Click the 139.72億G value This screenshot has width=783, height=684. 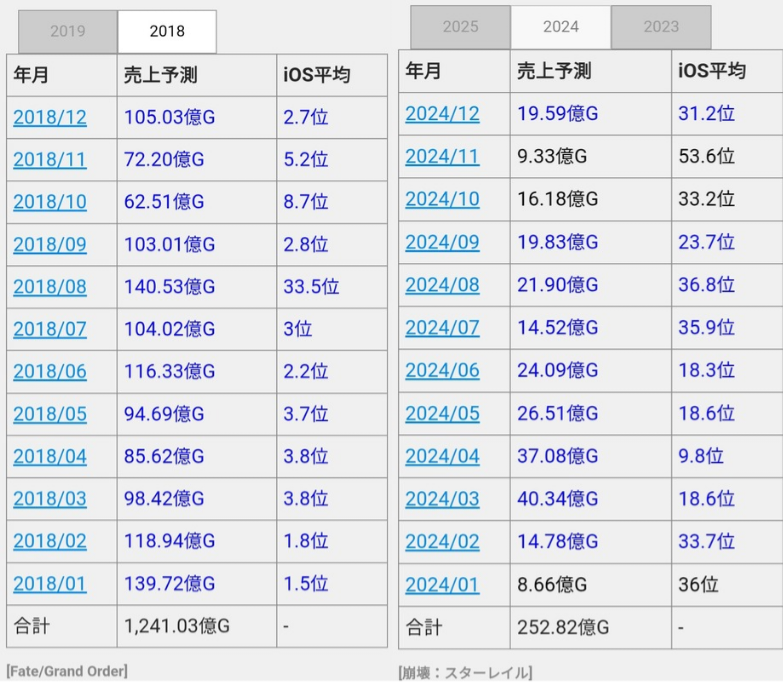(x=169, y=584)
